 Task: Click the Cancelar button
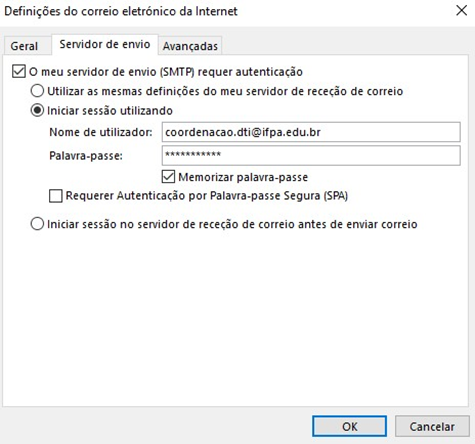(x=432, y=426)
